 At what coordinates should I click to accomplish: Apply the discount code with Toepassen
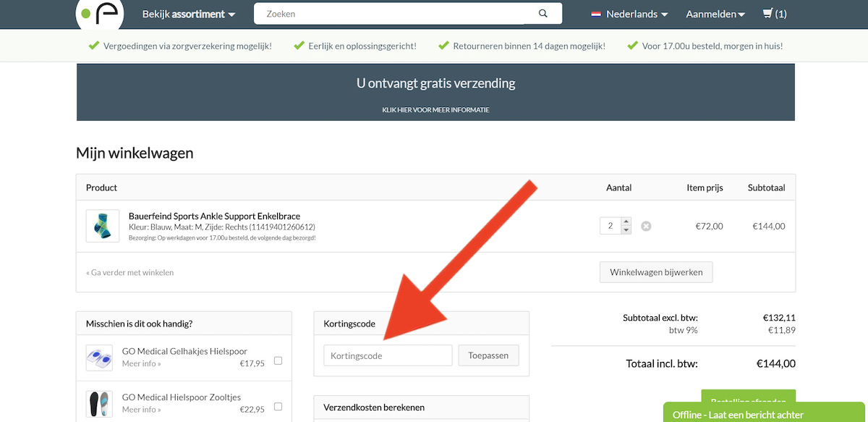(488, 355)
